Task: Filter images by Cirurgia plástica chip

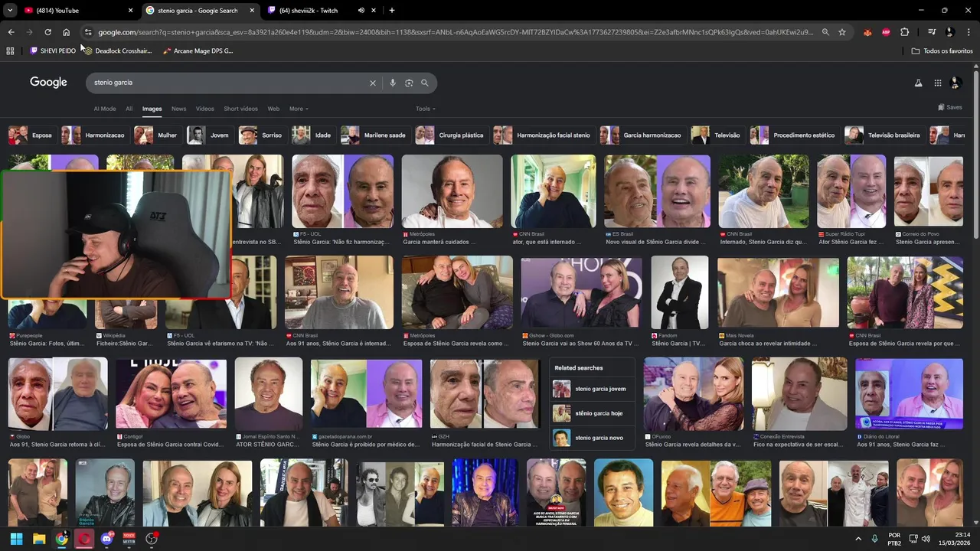Action: 450,135
